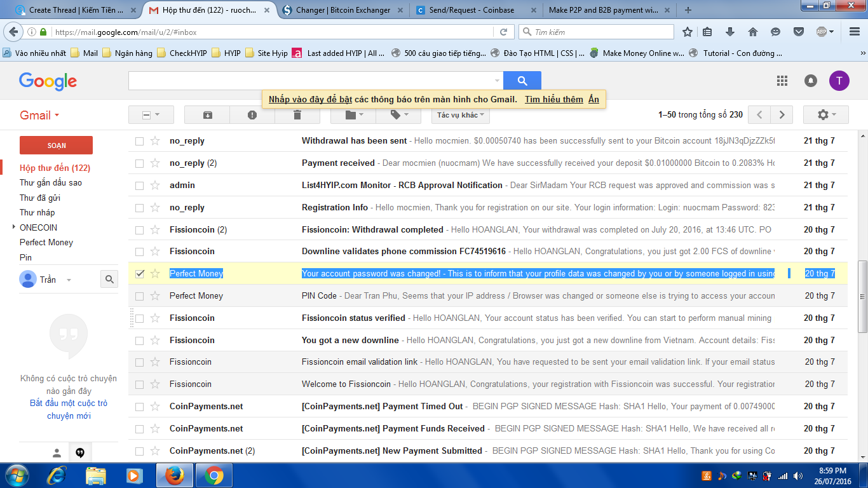Star the "Fissioncoin status verified" email
868x488 pixels.
click(x=155, y=318)
